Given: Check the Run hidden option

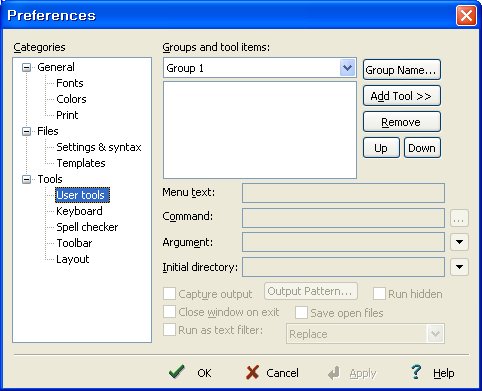Looking at the screenshot, I should click(x=379, y=294).
